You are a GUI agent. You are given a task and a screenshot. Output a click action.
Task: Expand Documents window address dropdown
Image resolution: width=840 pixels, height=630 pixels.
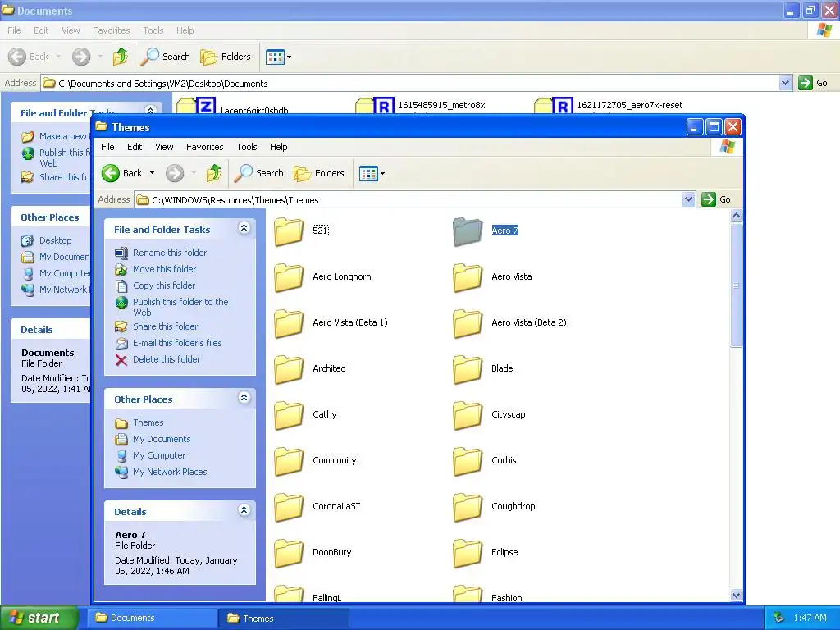785,83
